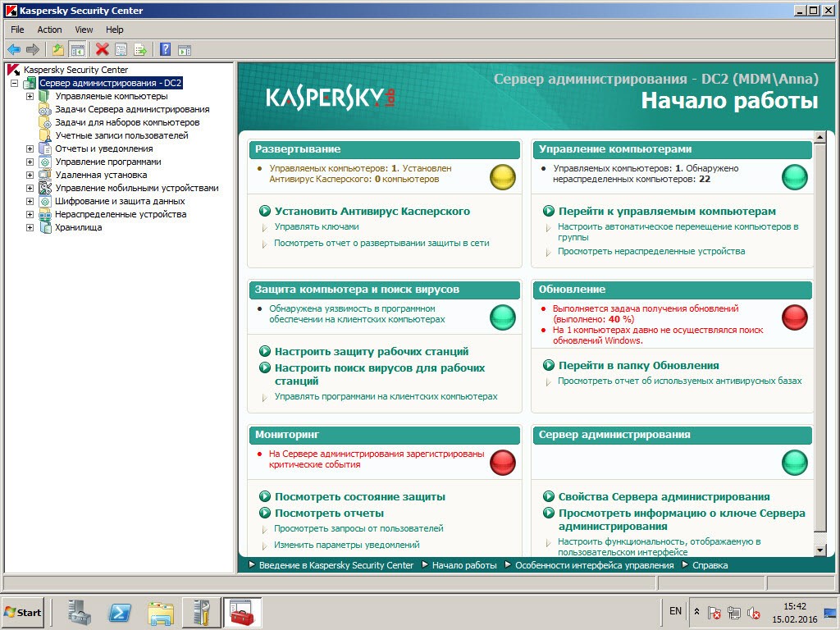Screen dimensions: 840x630
Task: Open the Help menu
Action: 114,30
